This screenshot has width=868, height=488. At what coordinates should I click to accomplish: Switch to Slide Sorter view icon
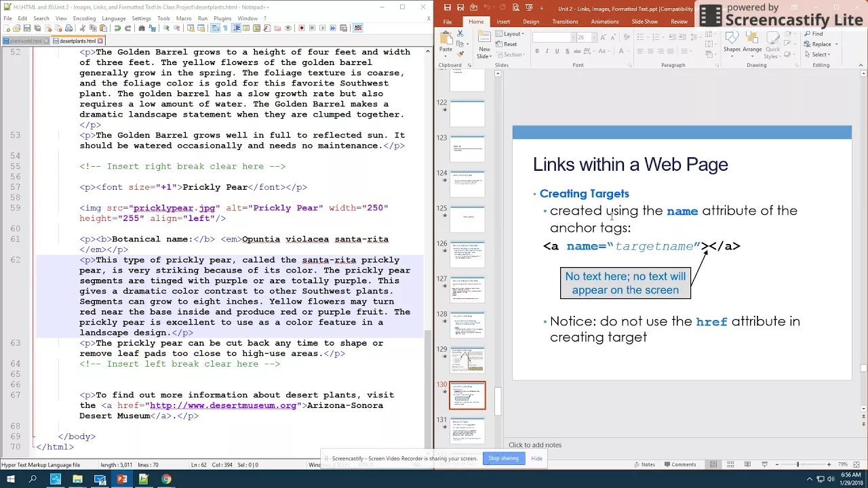pyautogui.click(x=730, y=464)
